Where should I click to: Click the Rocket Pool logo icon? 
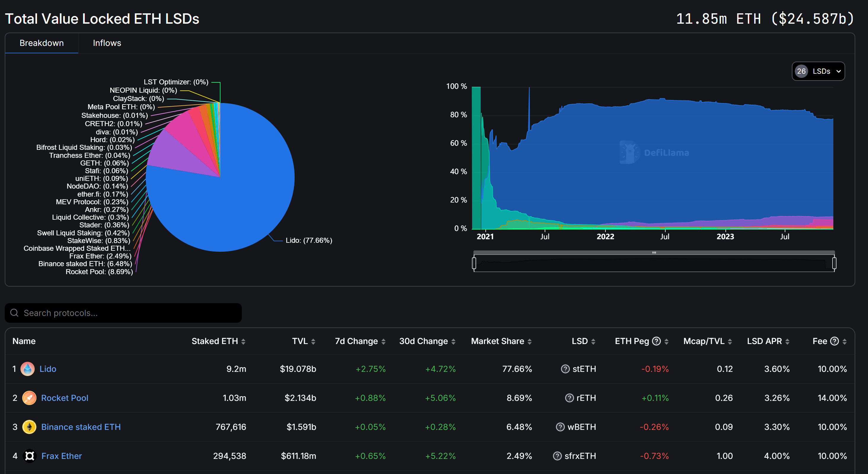(x=29, y=398)
